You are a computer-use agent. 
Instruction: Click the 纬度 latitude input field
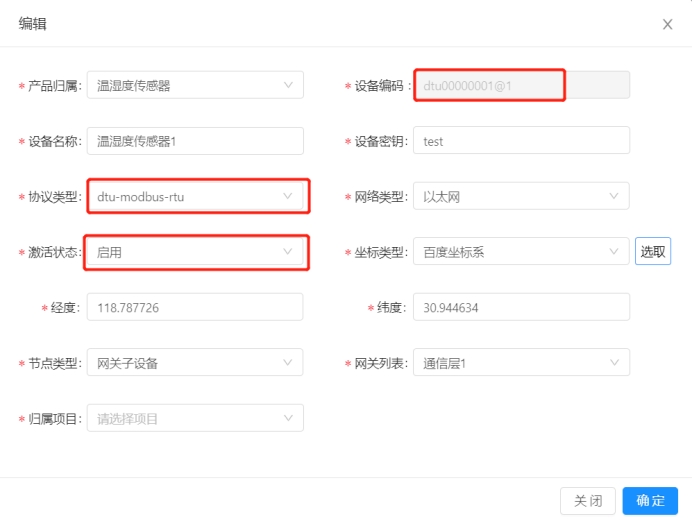521,307
